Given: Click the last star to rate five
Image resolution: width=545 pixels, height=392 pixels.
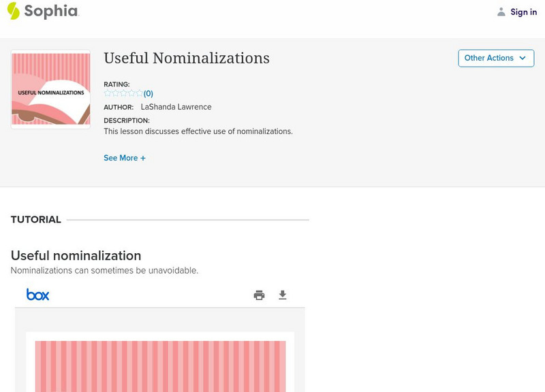Looking at the screenshot, I should [140, 92].
